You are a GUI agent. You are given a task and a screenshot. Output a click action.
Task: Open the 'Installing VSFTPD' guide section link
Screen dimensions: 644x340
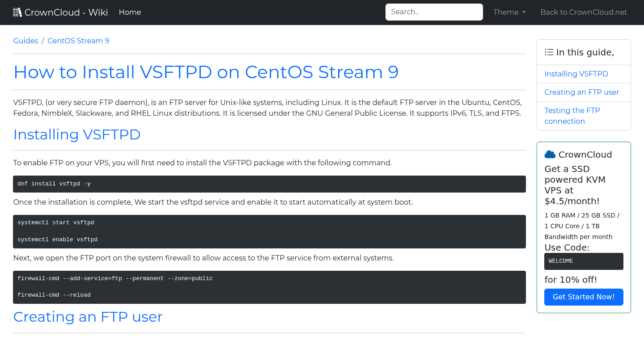click(x=576, y=74)
